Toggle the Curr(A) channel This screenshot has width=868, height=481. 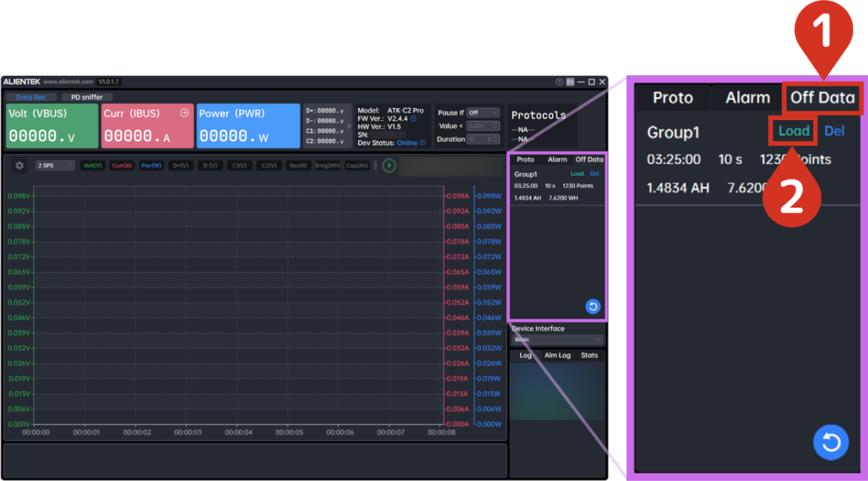click(x=122, y=166)
